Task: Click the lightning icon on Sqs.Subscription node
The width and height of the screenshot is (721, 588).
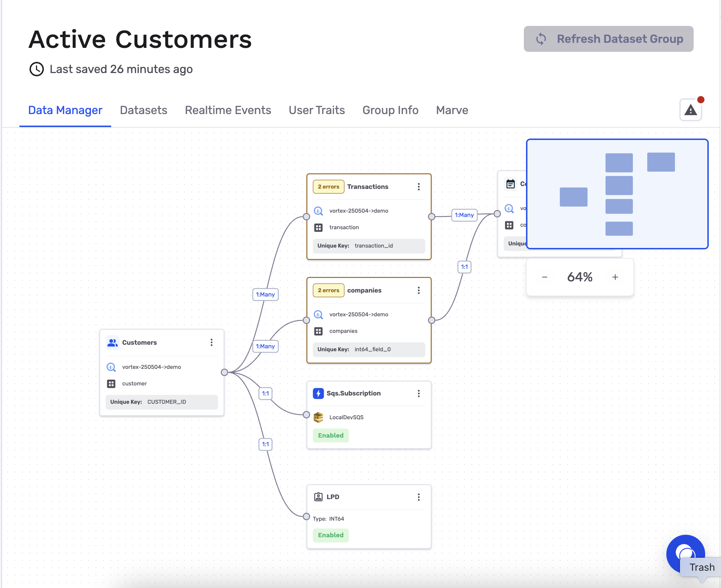Action: (x=319, y=393)
